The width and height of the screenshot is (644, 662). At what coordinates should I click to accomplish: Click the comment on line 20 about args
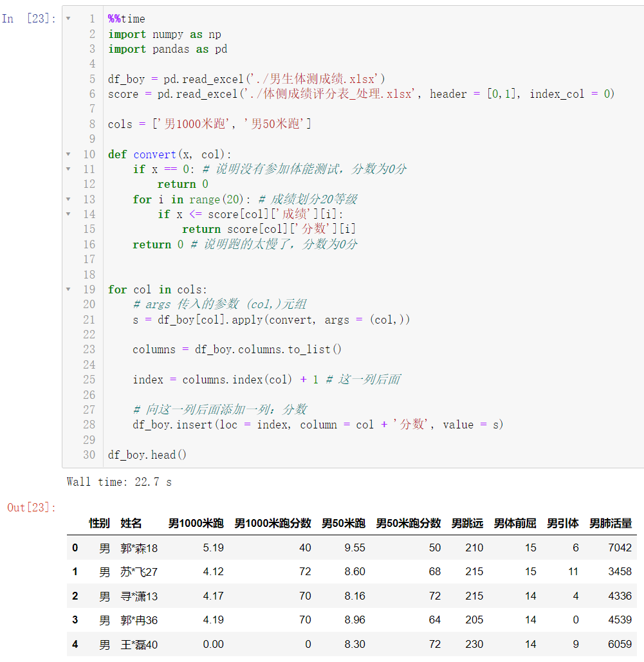[220, 304]
